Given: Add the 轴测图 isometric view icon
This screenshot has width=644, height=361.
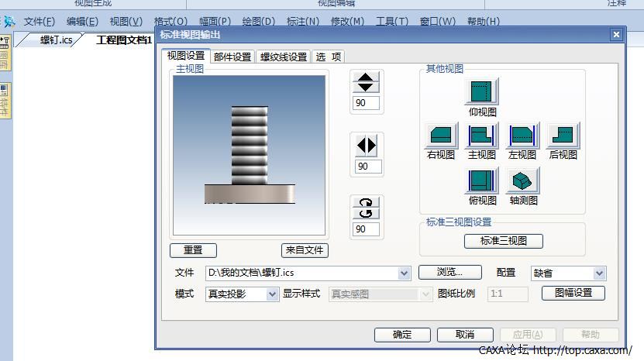Looking at the screenshot, I should click(x=522, y=180).
